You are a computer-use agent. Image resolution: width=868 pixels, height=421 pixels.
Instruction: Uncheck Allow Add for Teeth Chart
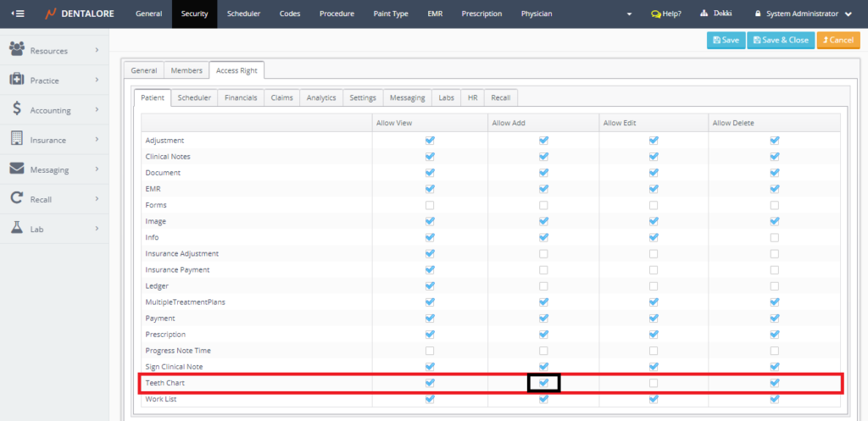(543, 383)
